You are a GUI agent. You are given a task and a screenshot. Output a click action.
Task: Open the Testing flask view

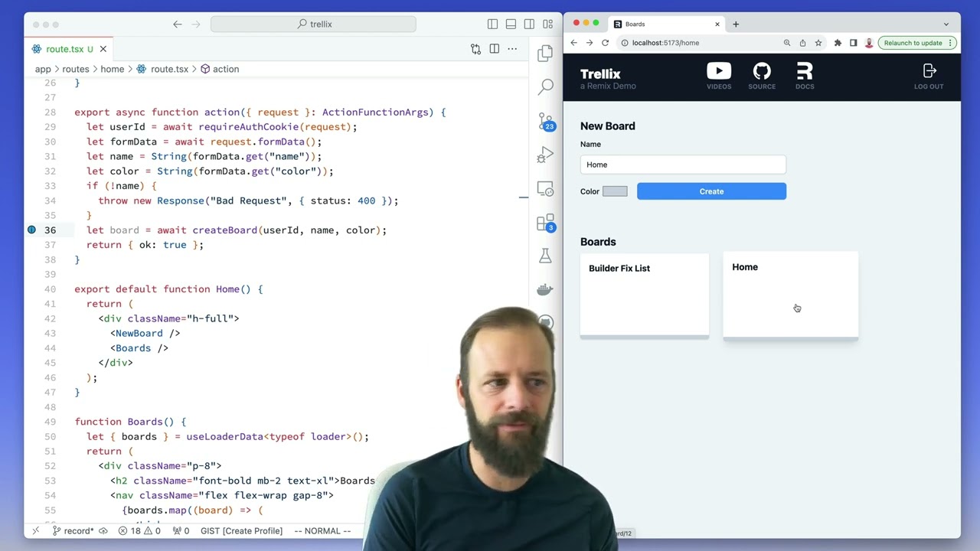point(545,256)
